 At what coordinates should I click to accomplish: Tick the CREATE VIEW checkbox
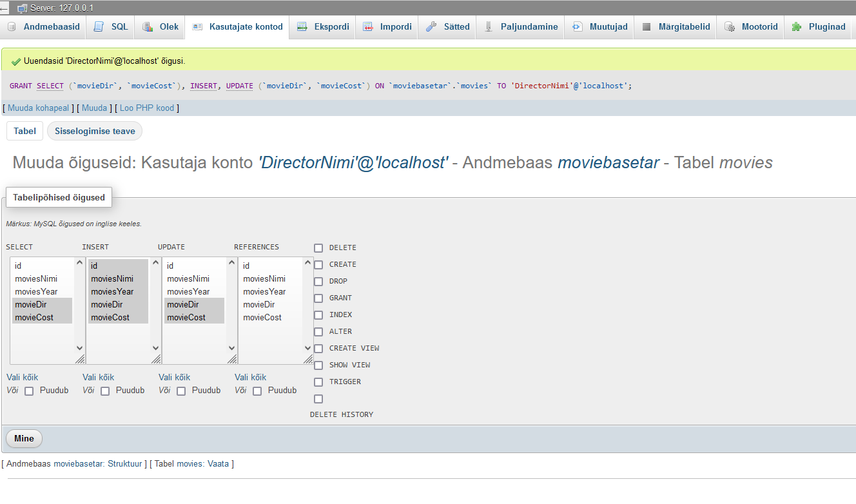[318, 349]
